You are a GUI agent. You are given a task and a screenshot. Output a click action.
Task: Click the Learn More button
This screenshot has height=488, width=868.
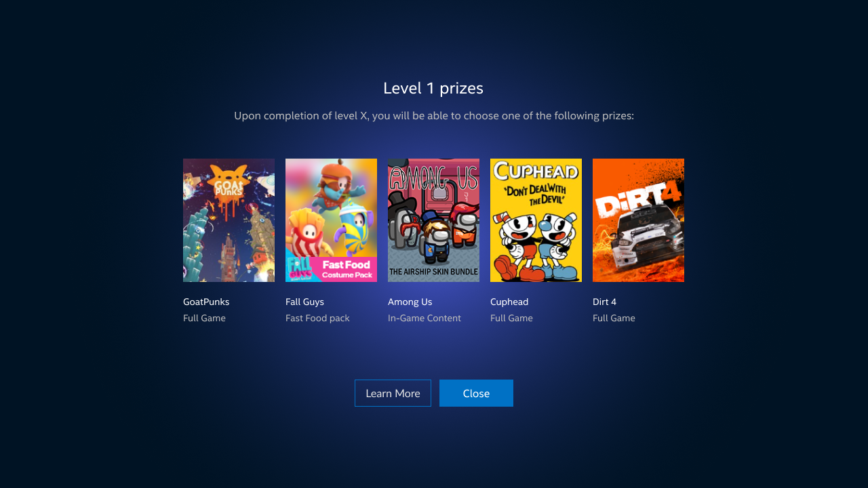click(393, 393)
